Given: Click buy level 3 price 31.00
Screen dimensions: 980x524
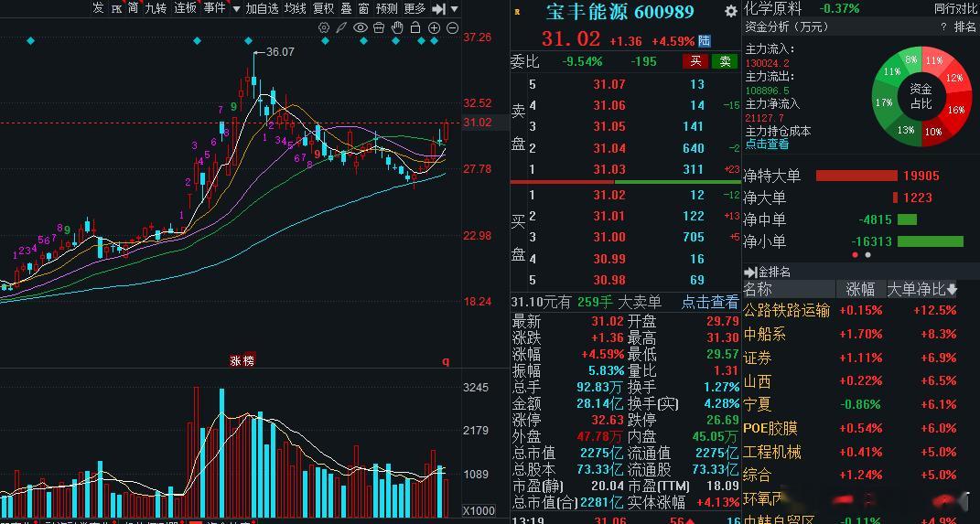Looking at the screenshot, I should click(x=609, y=238).
